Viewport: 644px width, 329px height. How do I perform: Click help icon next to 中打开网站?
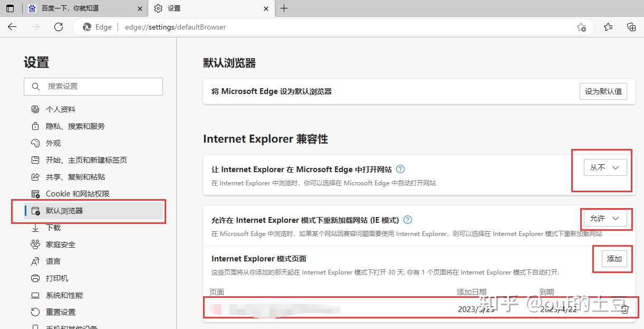[x=400, y=169]
